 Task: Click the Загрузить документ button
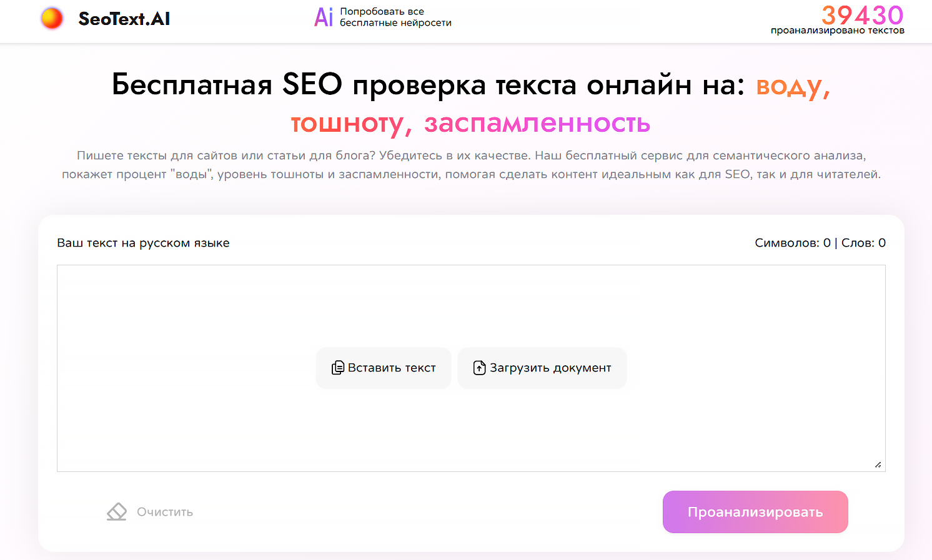[542, 368]
